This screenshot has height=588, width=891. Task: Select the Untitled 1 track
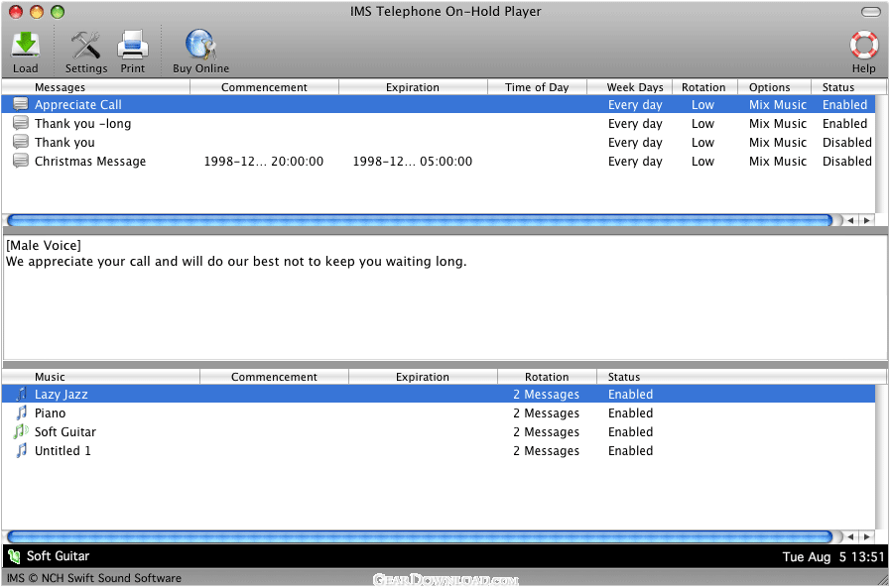[439, 450]
